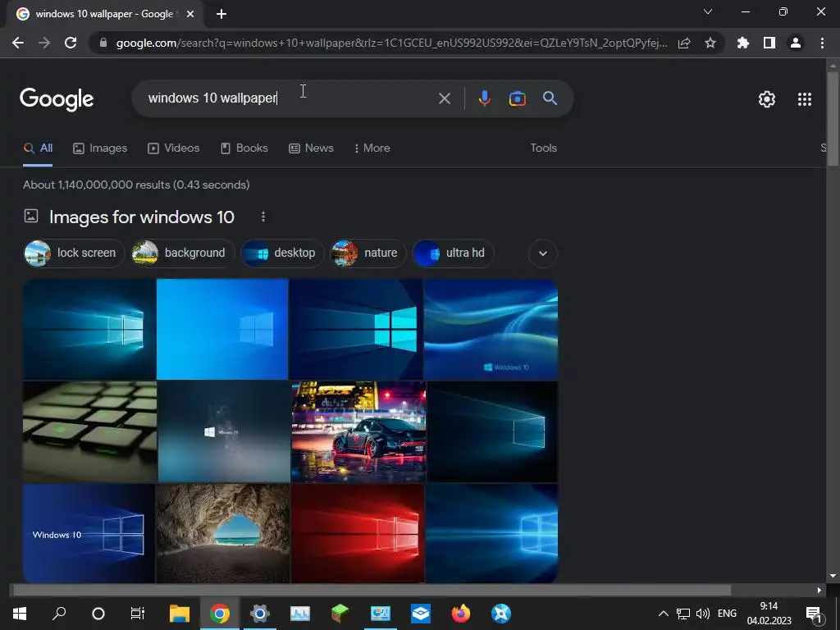Click the horizontal scrollbar right arrow
Screen dimensions: 840x630
[x=819, y=590]
